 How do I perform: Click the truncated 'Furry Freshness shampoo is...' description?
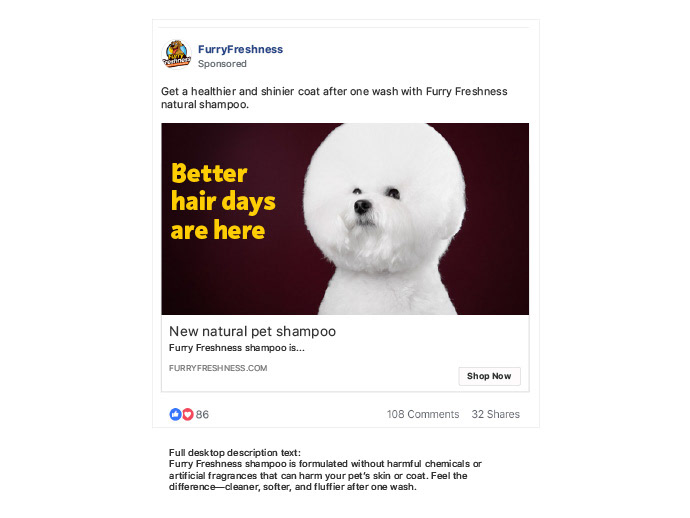(237, 348)
